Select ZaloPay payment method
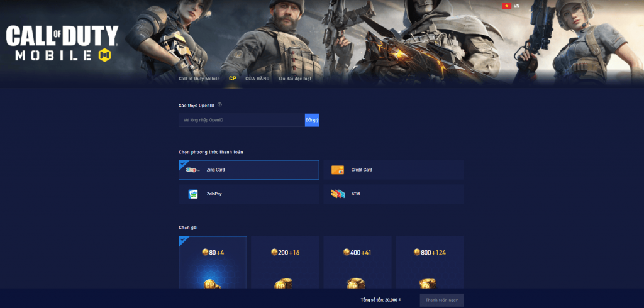 pyautogui.click(x=249, y=194)
